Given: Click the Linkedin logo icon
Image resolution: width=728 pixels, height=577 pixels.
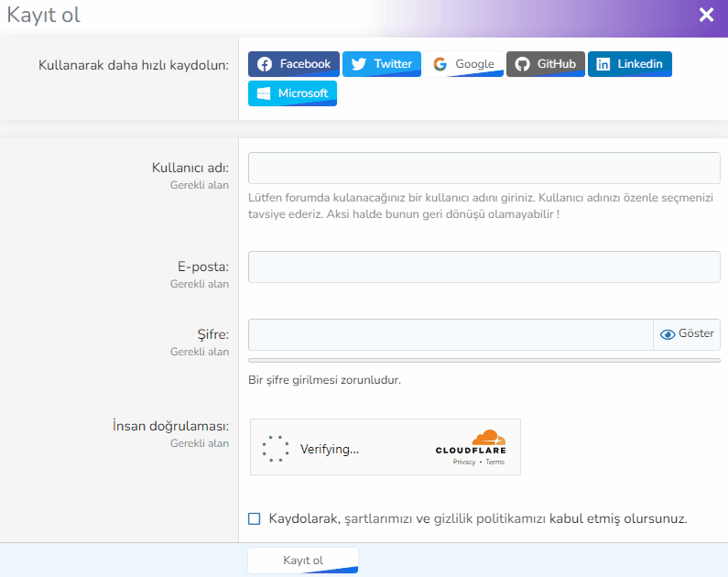Looking at the screenshot, I should coord(603,64).
